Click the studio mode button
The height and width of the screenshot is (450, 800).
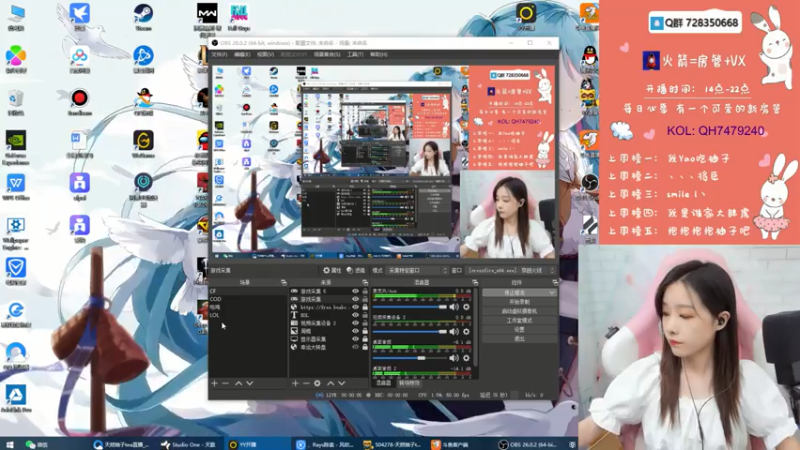[519, 320]
